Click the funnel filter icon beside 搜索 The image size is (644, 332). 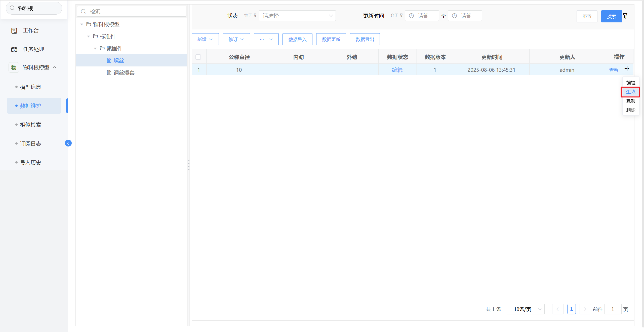(x=625, y=16)
